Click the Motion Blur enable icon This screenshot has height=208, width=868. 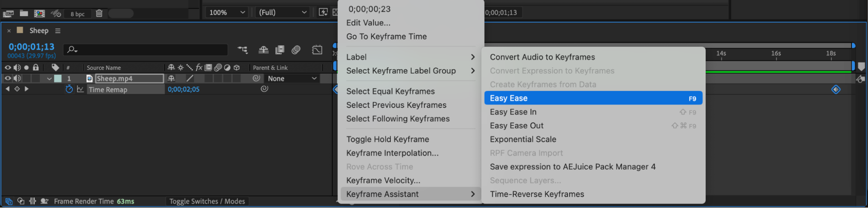(296, 50)
